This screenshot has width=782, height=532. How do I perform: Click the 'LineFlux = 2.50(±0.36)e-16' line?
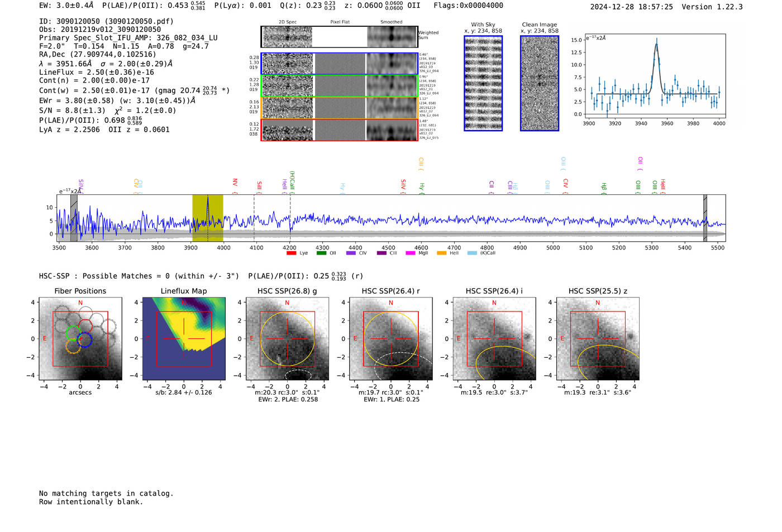click(x=97, y=73)
